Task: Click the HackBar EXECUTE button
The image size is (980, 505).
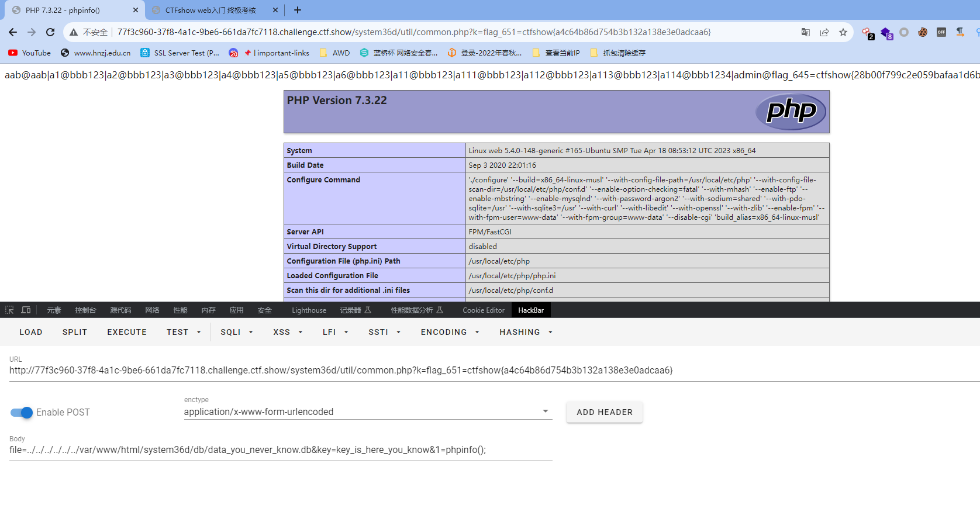Action: point(127,332)
